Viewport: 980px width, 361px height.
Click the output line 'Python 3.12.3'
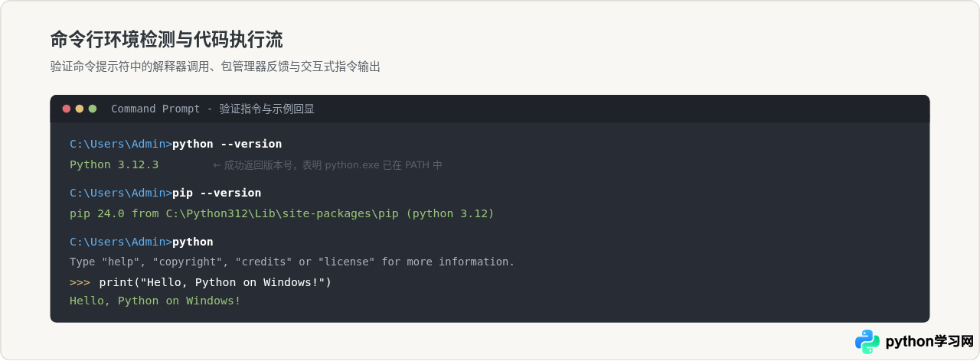pos(114,164)
